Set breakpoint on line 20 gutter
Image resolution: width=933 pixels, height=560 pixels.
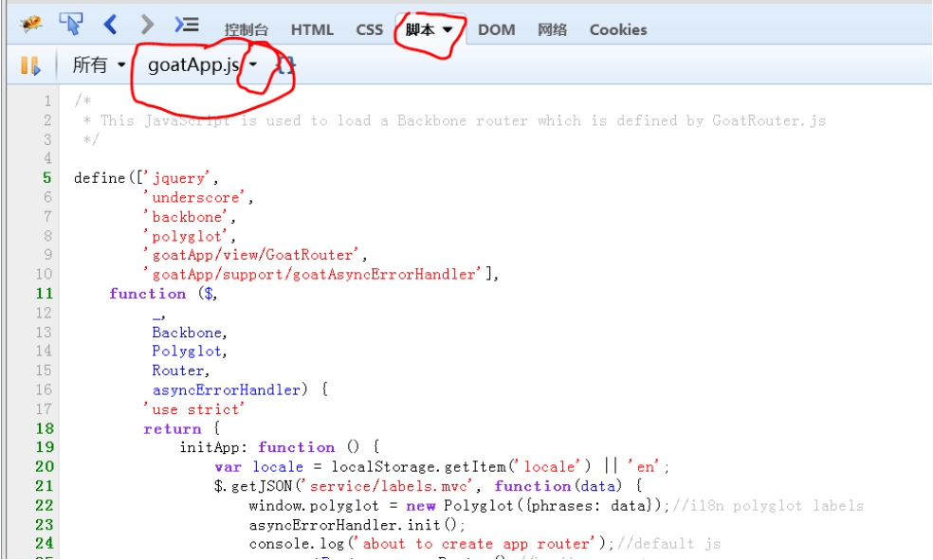pos(45,466)
